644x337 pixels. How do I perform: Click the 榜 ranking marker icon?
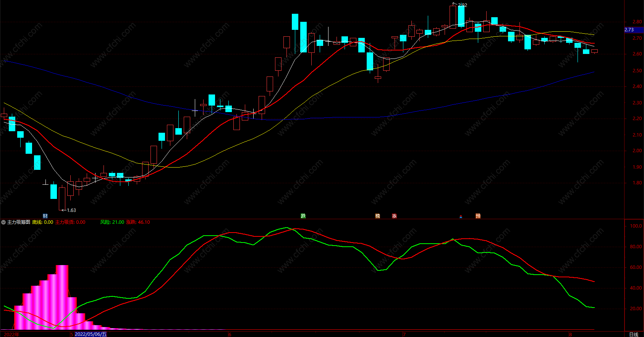(x=377, y=216)
